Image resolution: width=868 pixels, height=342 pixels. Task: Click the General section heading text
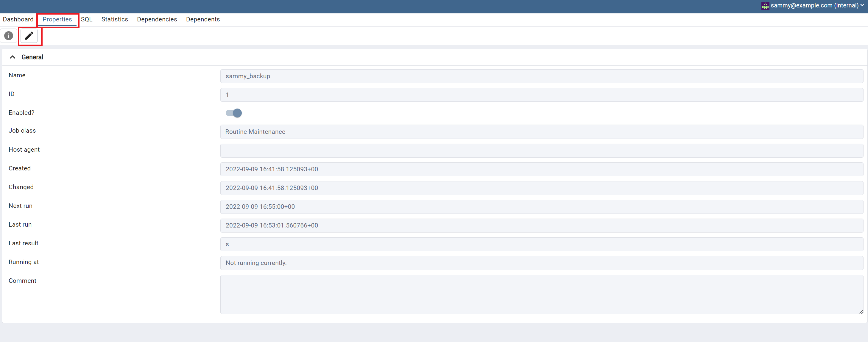click(x=32, y=57)
